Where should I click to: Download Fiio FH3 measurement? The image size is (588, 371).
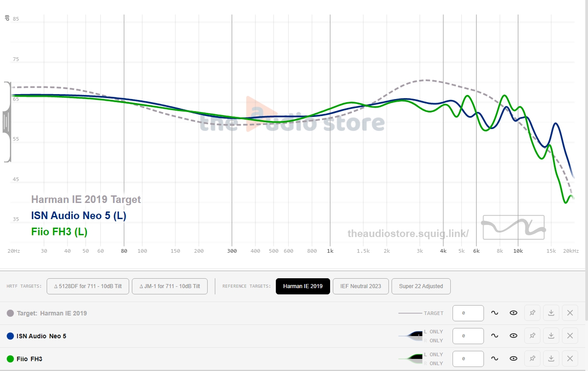[x=551, y=358]
